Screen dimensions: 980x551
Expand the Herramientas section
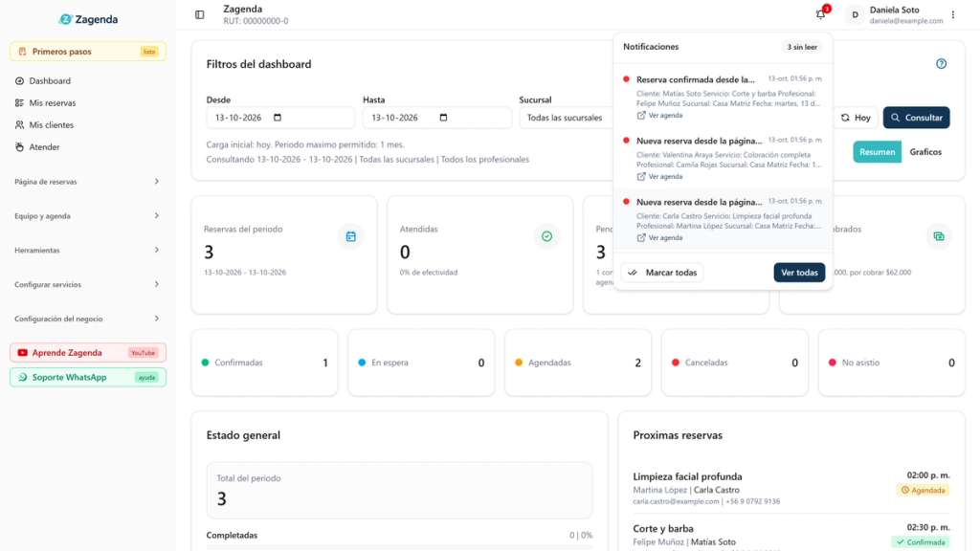pos(87,250)
